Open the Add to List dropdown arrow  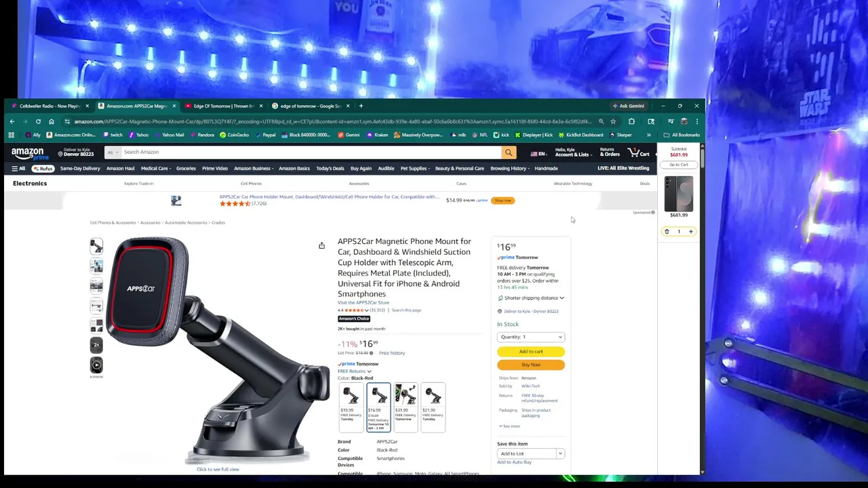tap(560, 453)
